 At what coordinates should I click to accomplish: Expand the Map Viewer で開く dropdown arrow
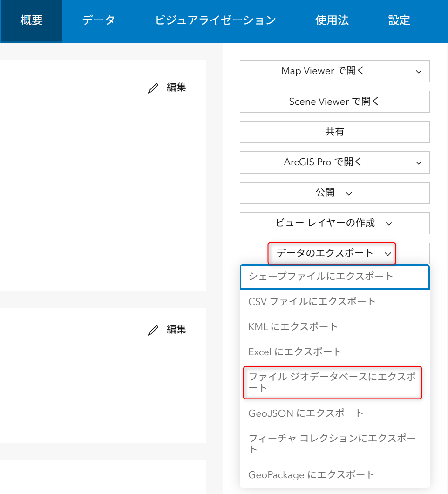click(x=418, y=71)
